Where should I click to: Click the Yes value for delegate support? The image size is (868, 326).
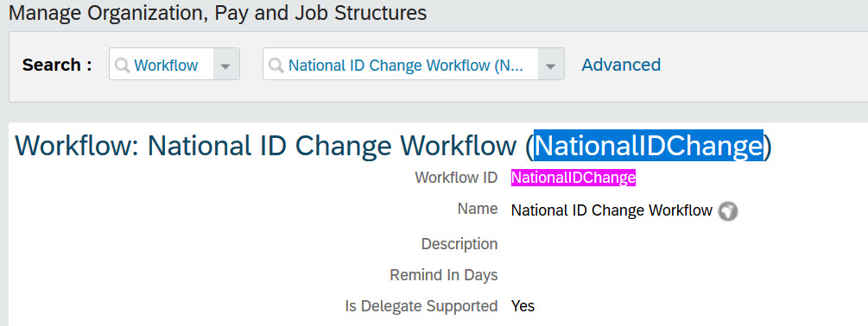coord(523,305)
